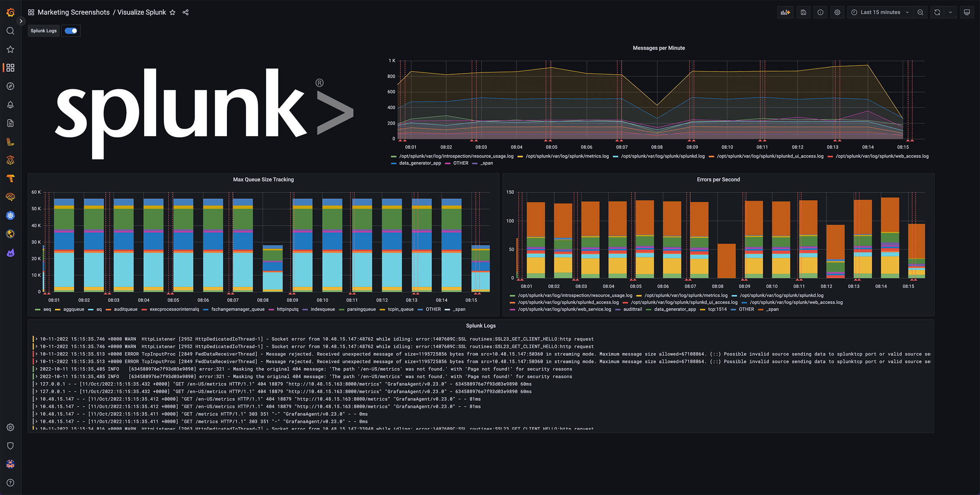Open the Last 15 minutes time range dropdown
980x495 pixels.
coord(879,12)
